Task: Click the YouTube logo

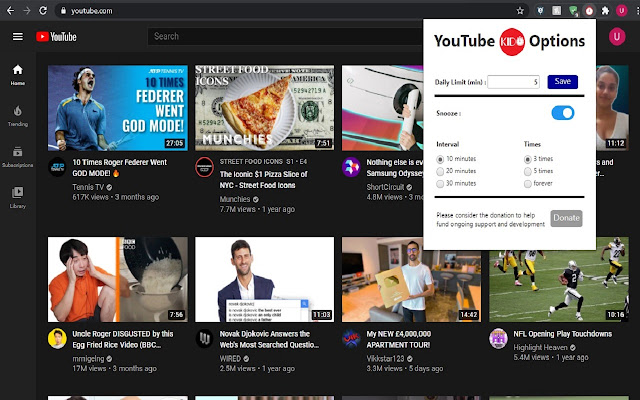Action: pyautogui.click(x=56, y=37)
